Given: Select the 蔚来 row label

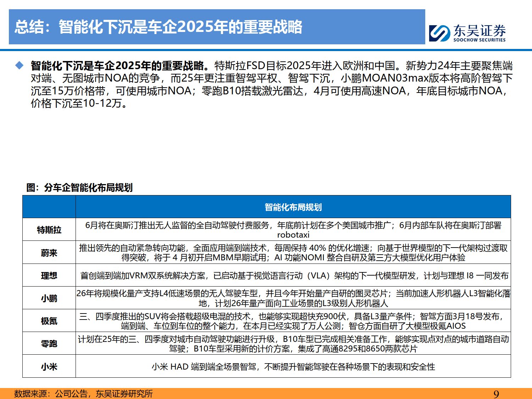Looking at the screenshot, I should pos(49,253).
